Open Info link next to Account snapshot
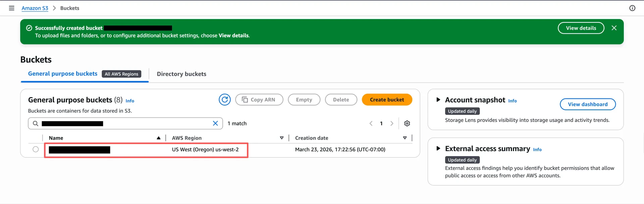644x204 pixels. (512, 101)
